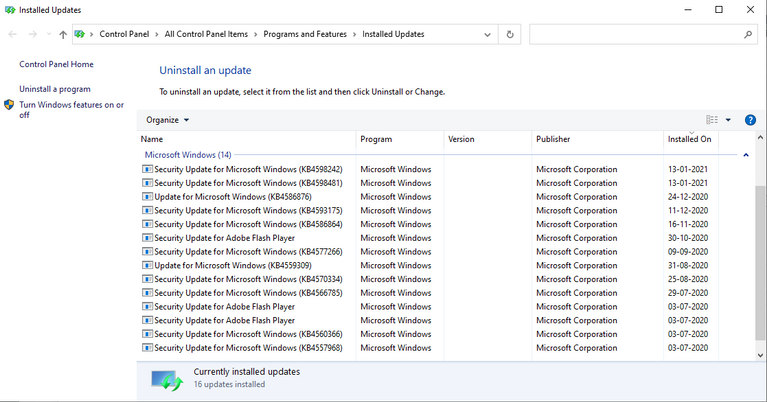Click the Currently installed updates icon

167,380
